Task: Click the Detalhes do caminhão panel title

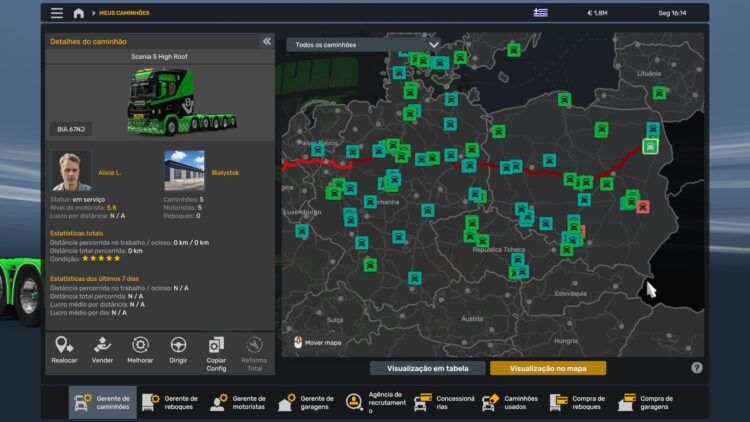Action: coord(88,42)
